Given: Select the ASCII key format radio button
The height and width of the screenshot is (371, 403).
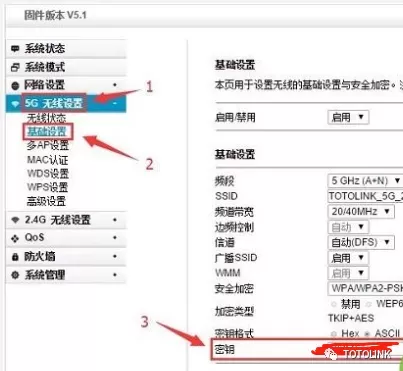Looking at the screenshot, I should (368, 334).
